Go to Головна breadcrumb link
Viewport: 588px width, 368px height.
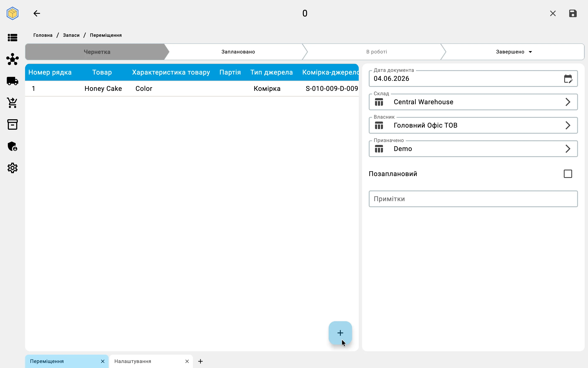pyautogui.click(x=43, y=35)
